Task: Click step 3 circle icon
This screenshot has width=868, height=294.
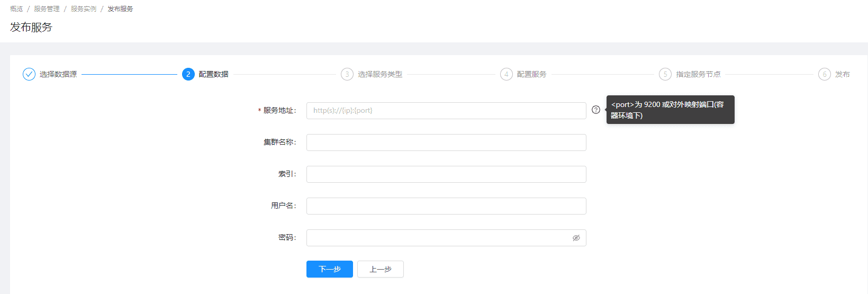Action: tap(347, 74)
